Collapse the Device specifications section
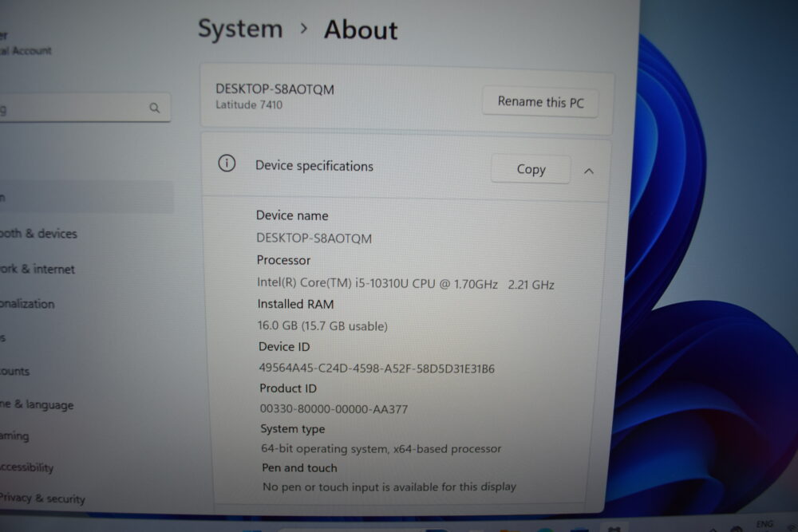The width and height of the screenshot is (798, 532). pos(589,171)
